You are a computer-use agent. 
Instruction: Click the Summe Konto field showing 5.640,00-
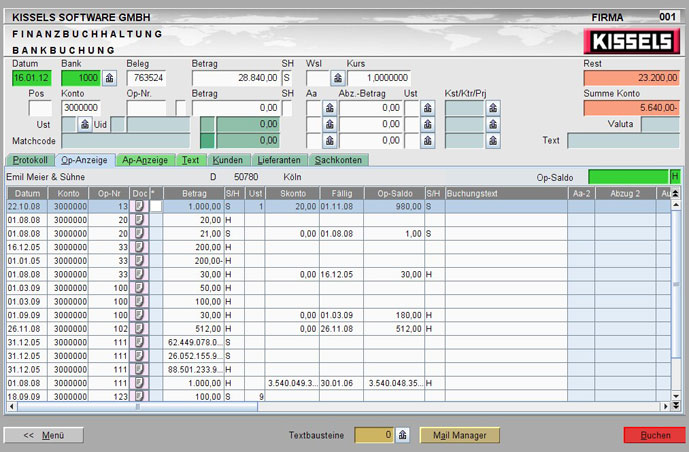coord(632,108)
